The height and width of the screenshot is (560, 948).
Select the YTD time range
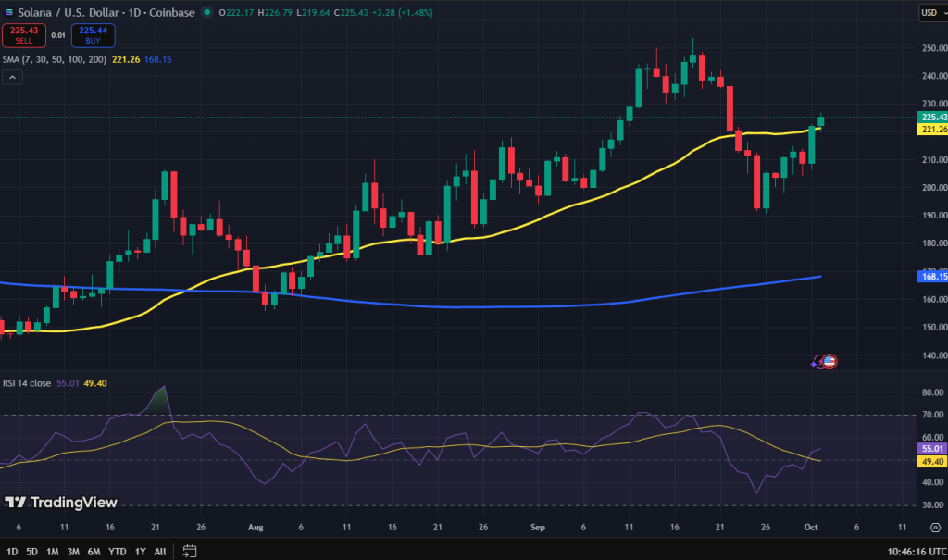118,551
